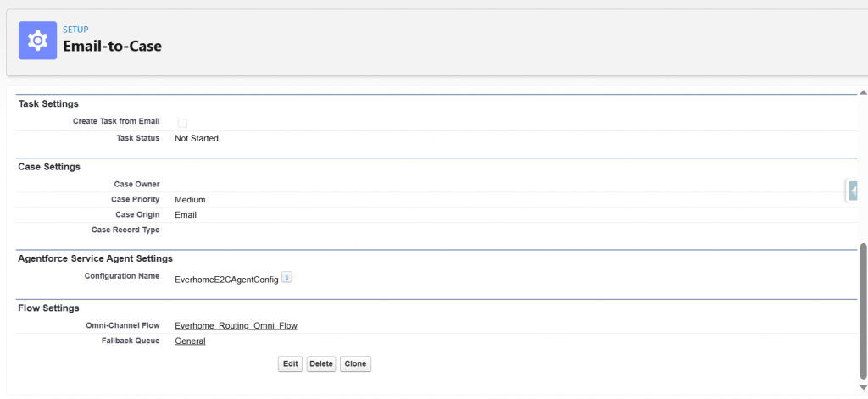Click the Not Started task status value
868x399 pixels.
click(197, 138)
